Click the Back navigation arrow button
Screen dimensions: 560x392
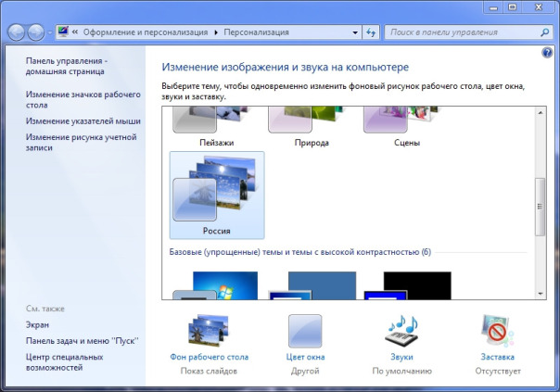point(16,32)
